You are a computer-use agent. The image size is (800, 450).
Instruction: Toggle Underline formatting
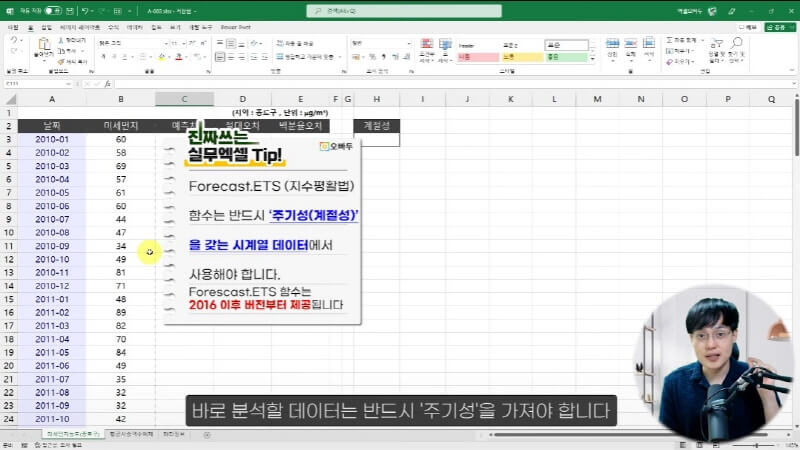coord(125,57)
